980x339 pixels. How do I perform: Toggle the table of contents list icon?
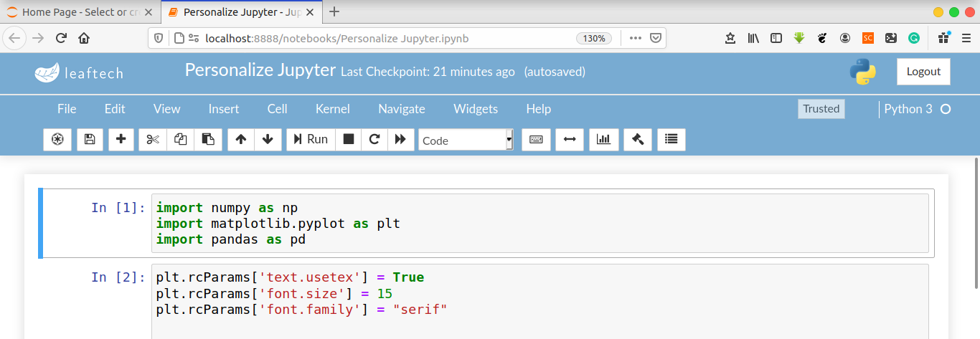click(671, 140)
